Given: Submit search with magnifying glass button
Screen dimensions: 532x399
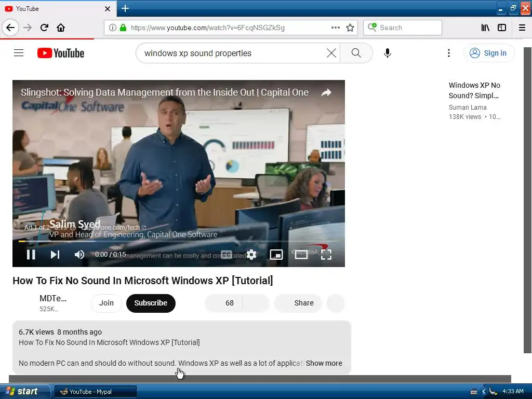Looking at the screenshot, I should pyautogui.click(x=356, y=54).
